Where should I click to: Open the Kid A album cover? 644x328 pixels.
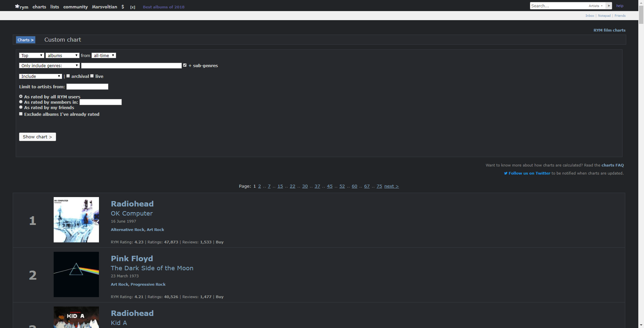tap(76, 317)
